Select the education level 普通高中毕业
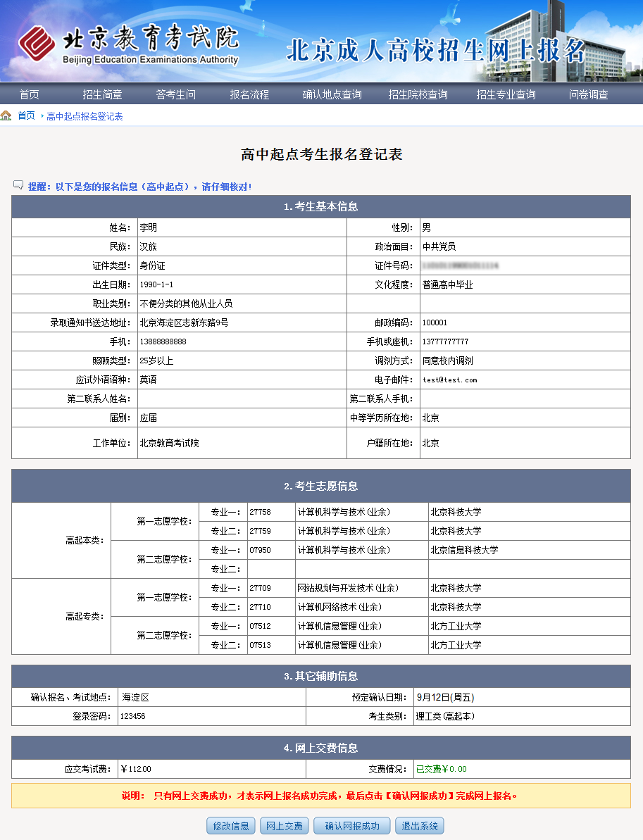The width and height of the screenshot is (643, 840). pos(447,284)
